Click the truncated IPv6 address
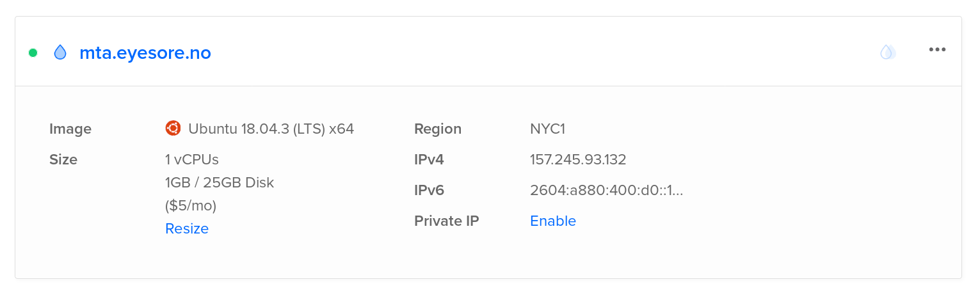980x300 pixels. point(607,191)
